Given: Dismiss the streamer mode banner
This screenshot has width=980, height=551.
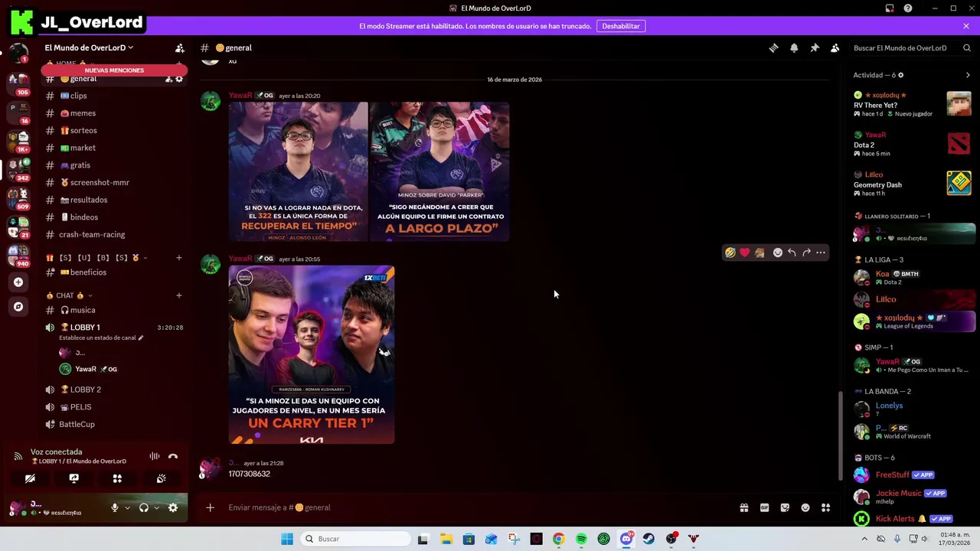Looking at the screenshot, I should point(966,26).
